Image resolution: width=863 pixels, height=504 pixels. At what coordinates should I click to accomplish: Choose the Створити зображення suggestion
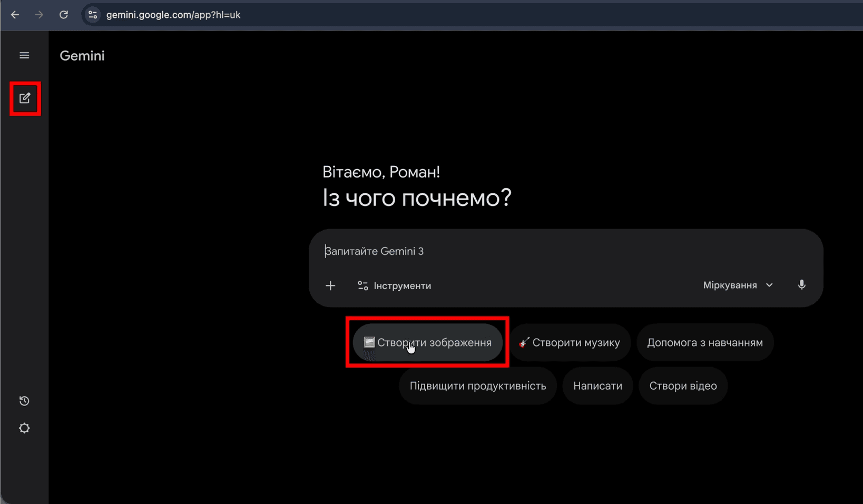[x=427, y=342]
